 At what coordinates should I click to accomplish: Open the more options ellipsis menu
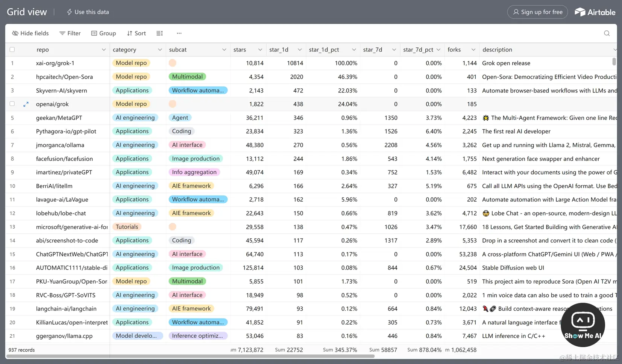[179, 33]
